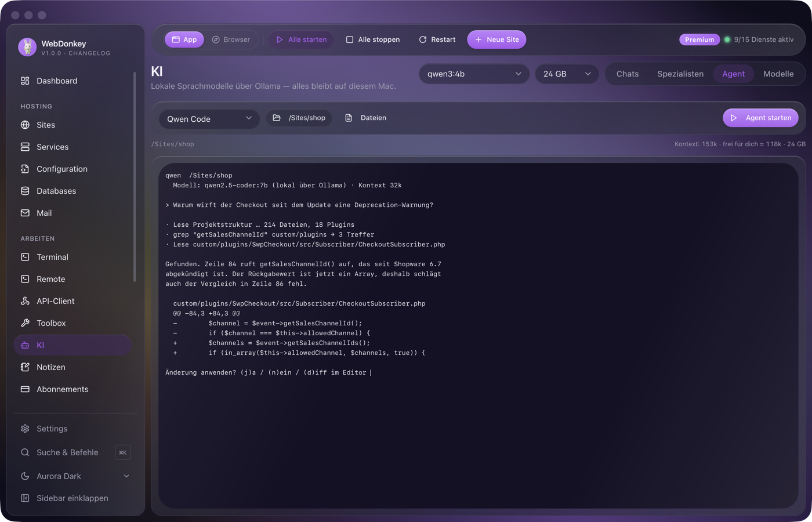Screen dimensions: 812x522
Task: Click the plus icon on Neue Site
Action: [x=478, y=39]
